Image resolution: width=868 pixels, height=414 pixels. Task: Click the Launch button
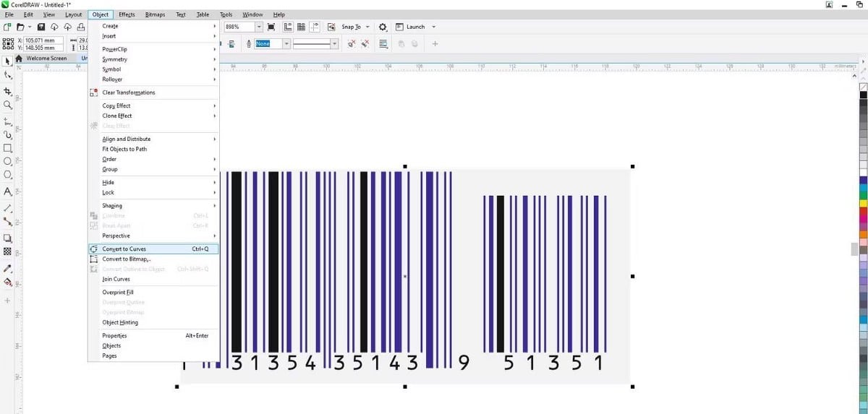pyautogui.click(x=415, y=27)
